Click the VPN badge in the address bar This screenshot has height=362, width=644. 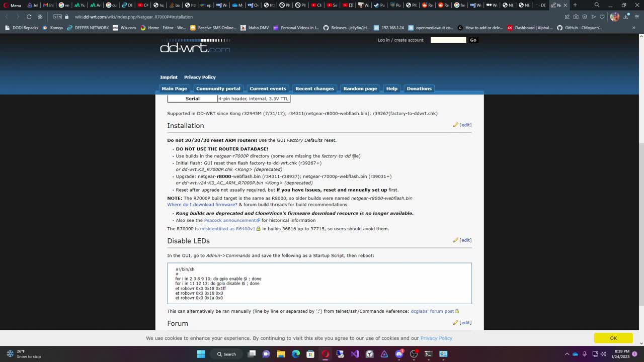[57, 17]
